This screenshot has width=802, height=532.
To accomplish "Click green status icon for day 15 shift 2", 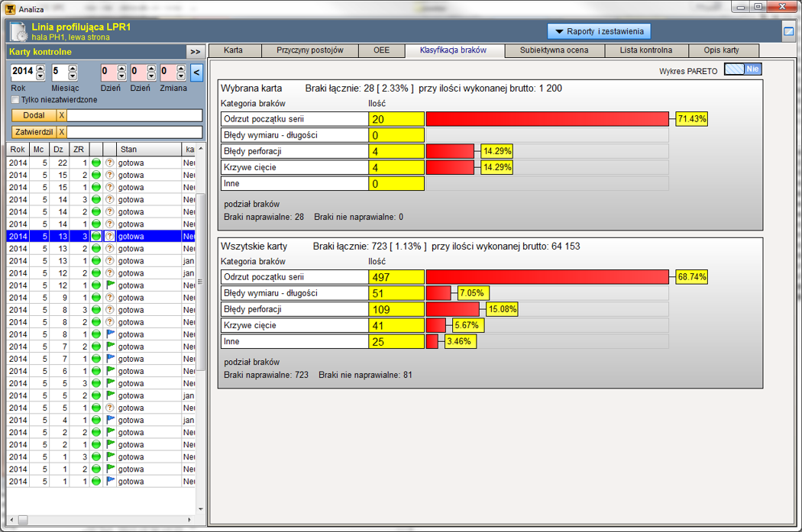I will [x=96, y=175].
